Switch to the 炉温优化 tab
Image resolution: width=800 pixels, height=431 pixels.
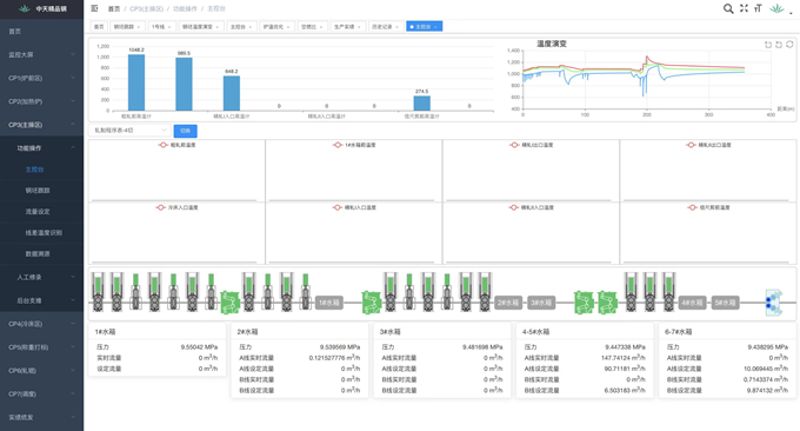(277, 27)
